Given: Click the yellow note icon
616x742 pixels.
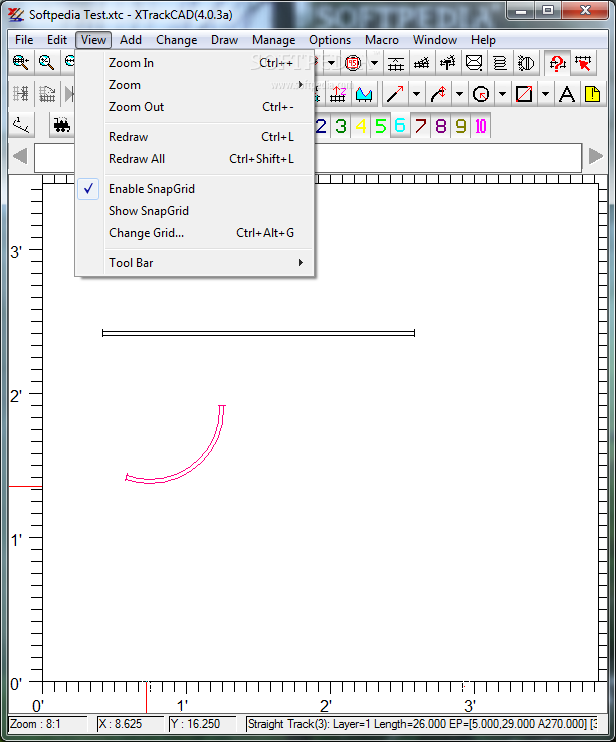Looking at the screenshot, I should (x=592, y=94).
